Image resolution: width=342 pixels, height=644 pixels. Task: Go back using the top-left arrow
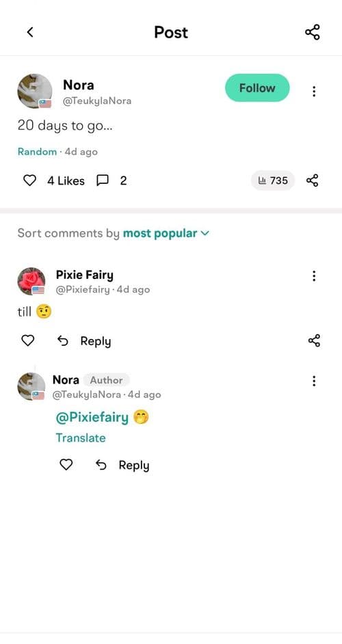[30, 32]
